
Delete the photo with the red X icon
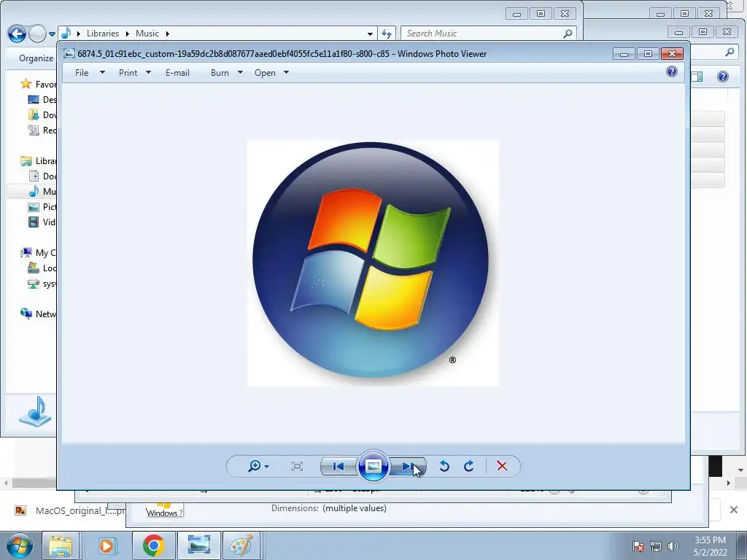click(502, 466)
